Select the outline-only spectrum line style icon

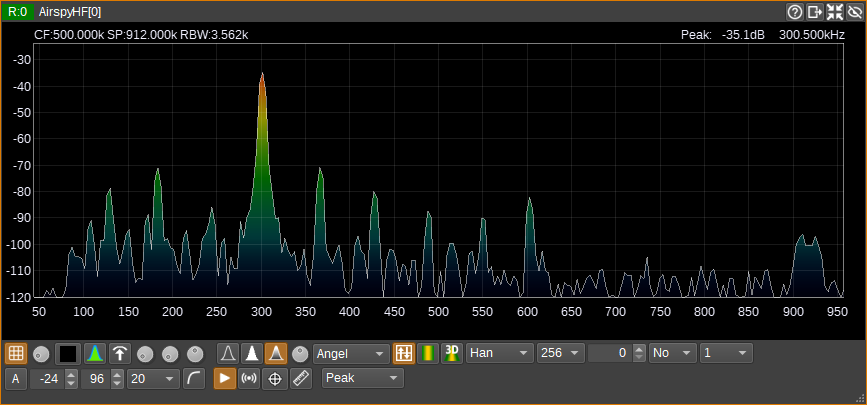point(228,353)
